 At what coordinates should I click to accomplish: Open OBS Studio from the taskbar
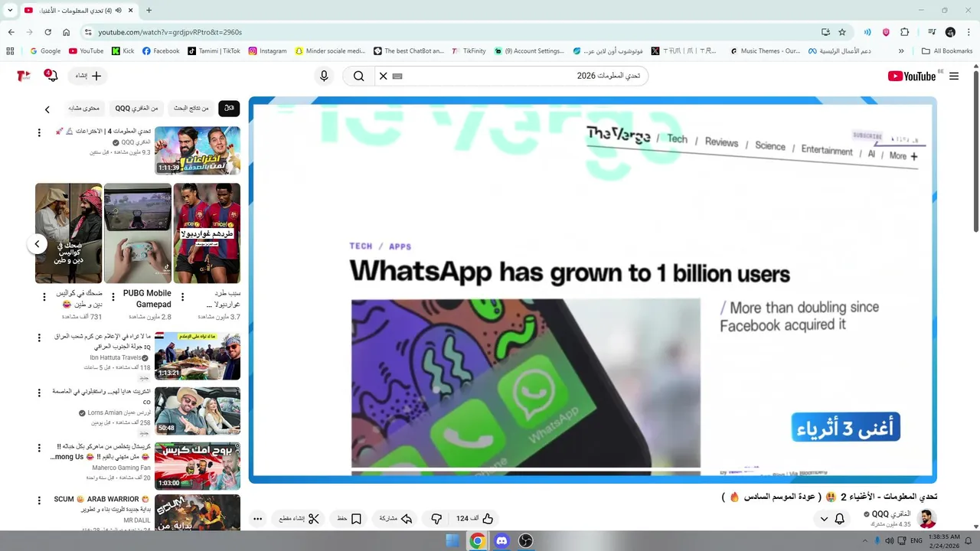click(525, 540)
